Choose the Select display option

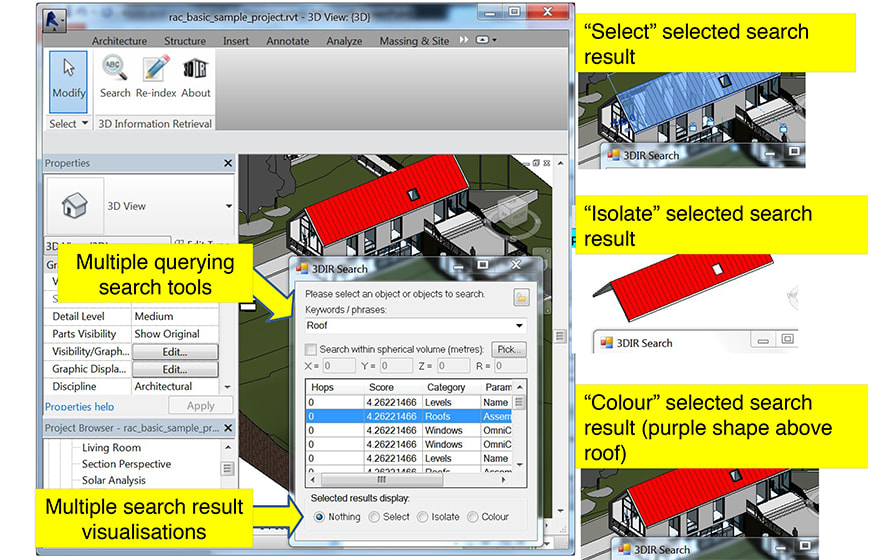(x=374, y=517)
